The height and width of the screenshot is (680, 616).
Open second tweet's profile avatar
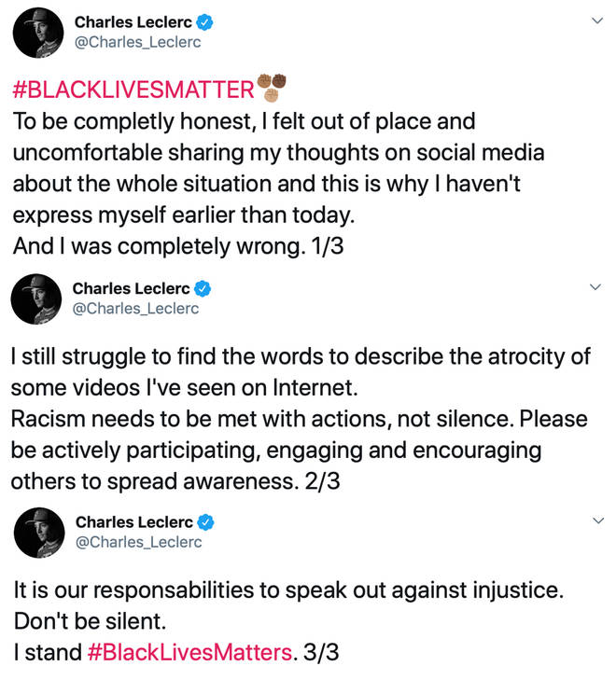click(x=36, y=299)
